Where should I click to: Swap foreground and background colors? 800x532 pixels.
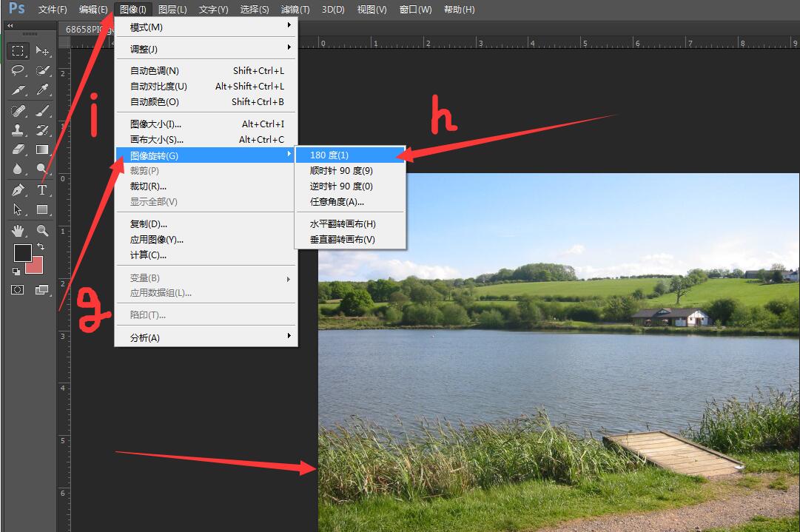click(40, 246)
